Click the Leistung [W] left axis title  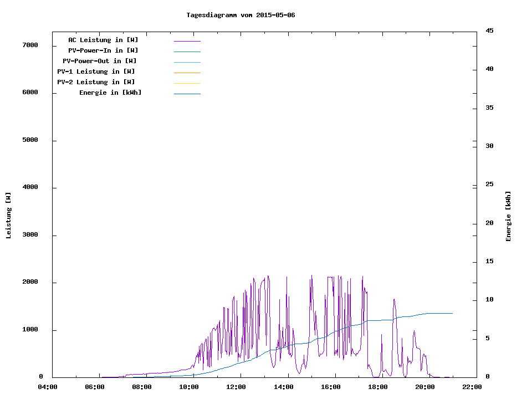pyautogui.click(x=8, y=216)
